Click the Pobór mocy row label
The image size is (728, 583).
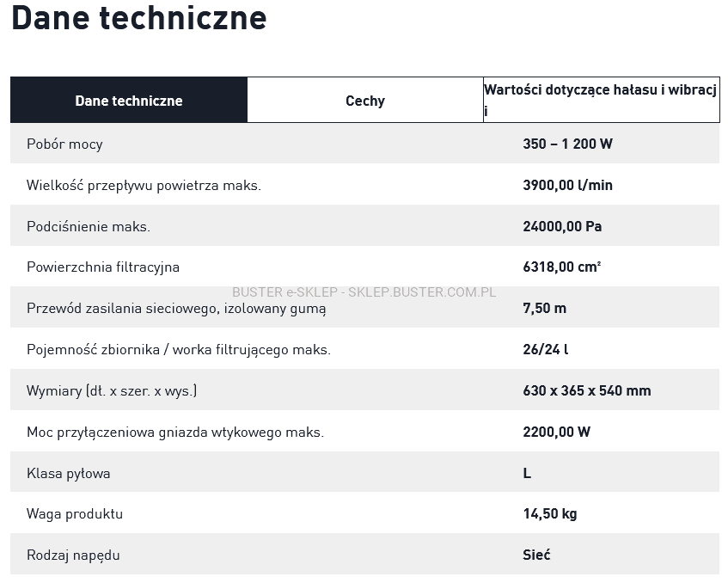64,144
